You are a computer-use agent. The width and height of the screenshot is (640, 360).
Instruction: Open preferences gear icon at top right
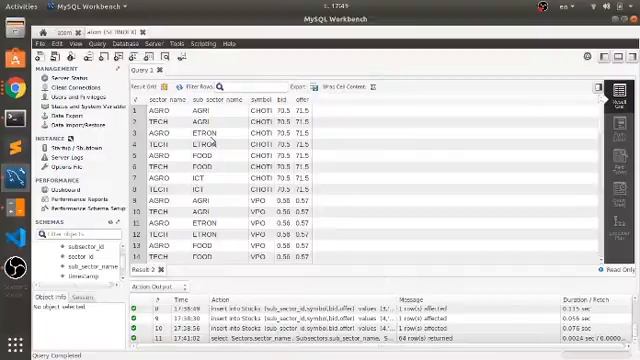coord(587,56)
